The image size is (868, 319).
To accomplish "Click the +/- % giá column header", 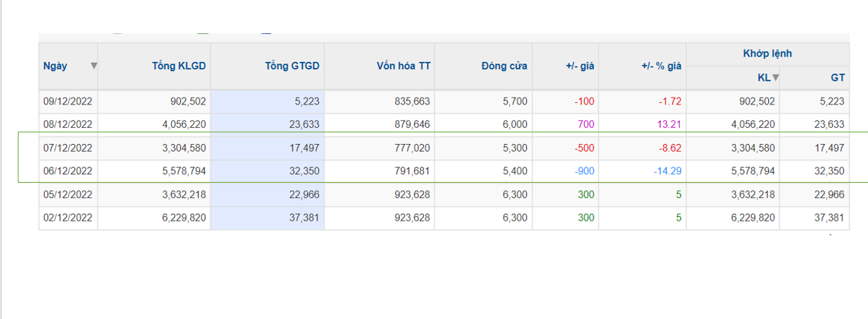I will click(x=661, y=66).
